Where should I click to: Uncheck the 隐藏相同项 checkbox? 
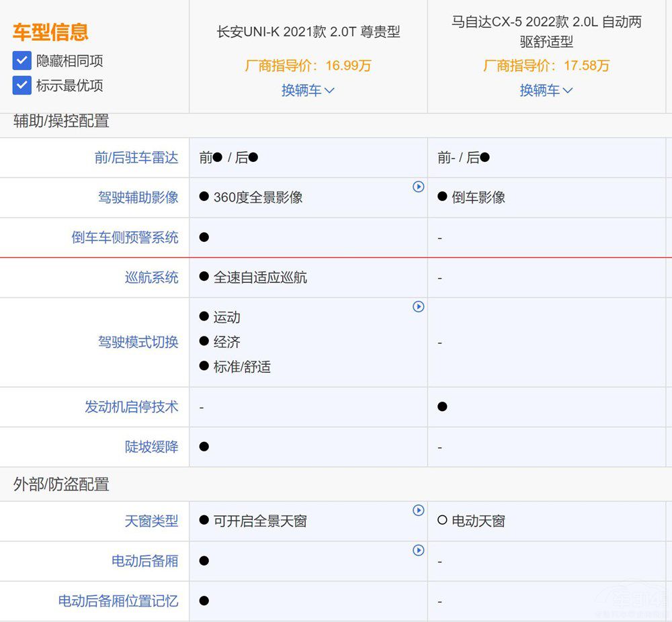point(22,61)
